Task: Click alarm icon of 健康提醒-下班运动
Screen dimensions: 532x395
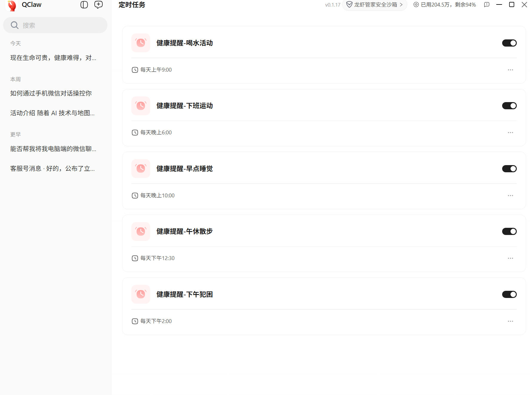Action: tap(141, 106)
